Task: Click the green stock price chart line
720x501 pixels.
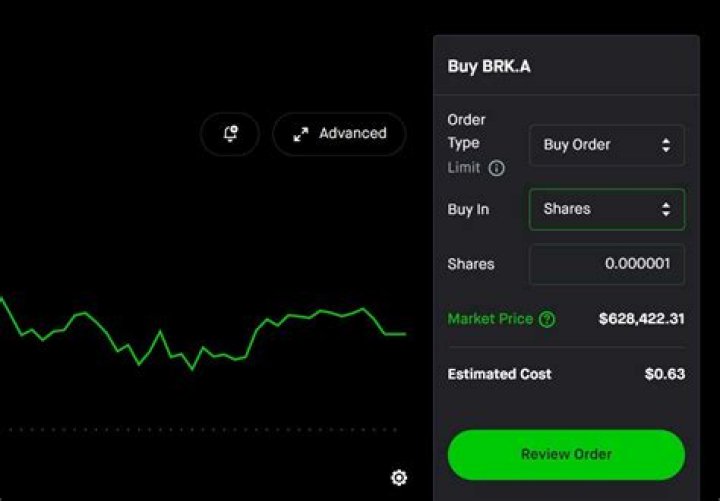Action: tap(202, 335)
